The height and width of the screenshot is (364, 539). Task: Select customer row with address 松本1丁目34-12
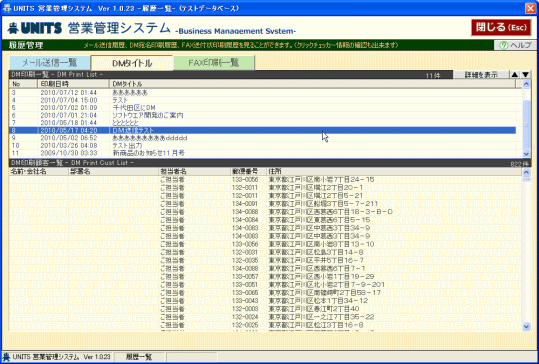coord(265,301)
